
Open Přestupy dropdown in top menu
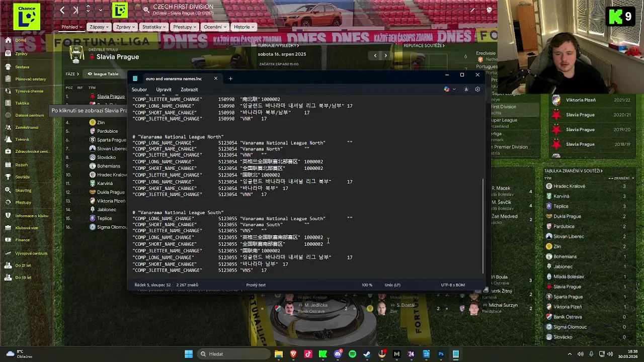[185, 27]
